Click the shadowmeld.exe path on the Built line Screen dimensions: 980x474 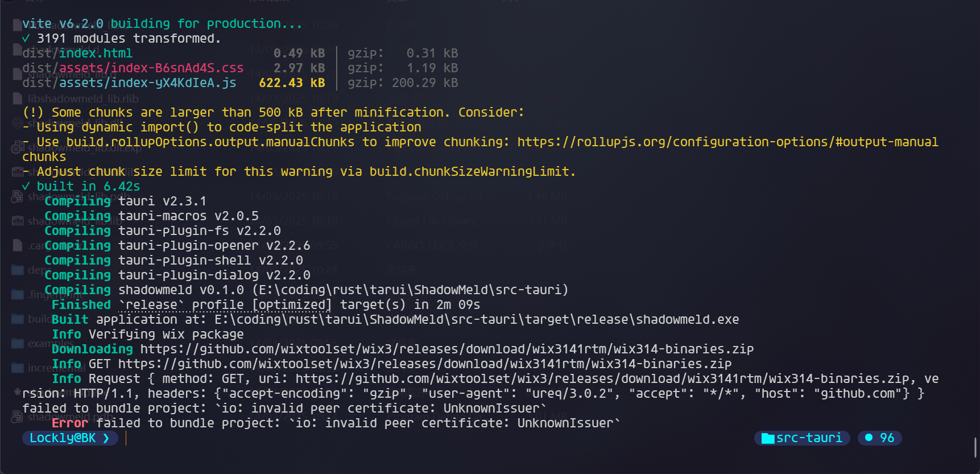coord(477,319)
